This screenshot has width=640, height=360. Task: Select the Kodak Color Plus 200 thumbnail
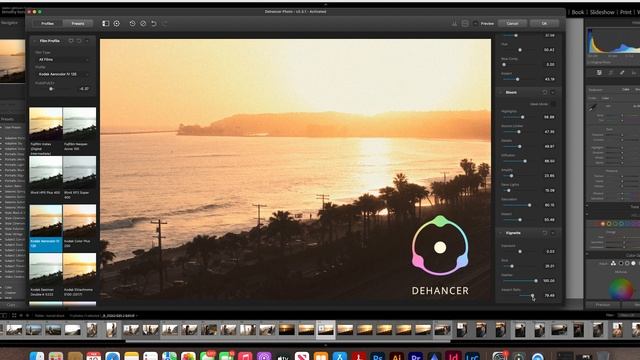(80, 221)
